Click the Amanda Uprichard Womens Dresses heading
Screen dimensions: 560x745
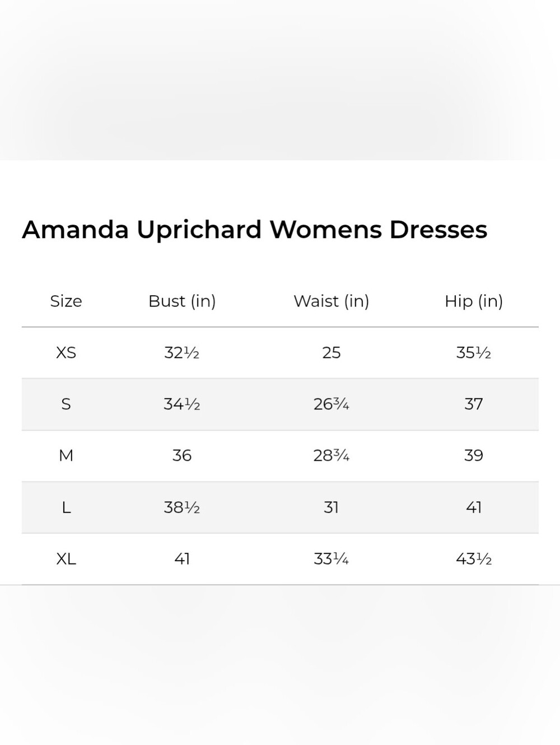click(255, 230)
